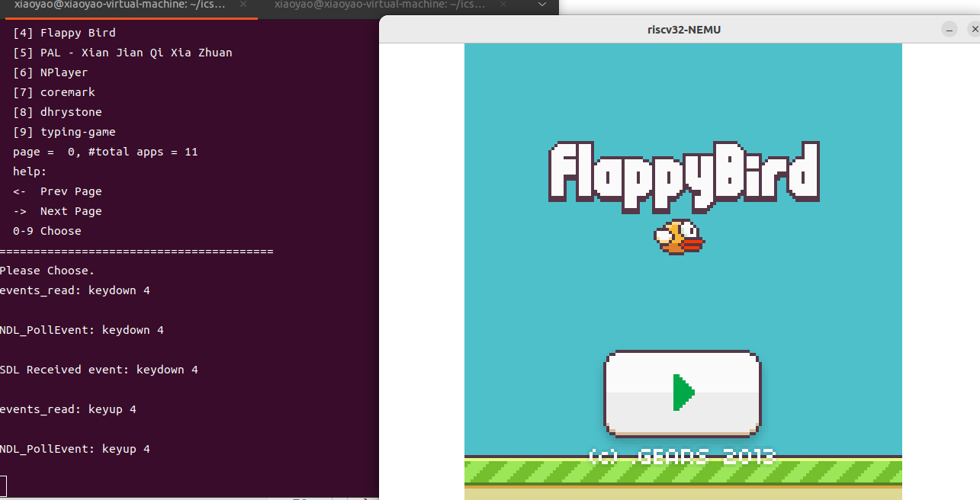
Task: Click "NDL_PollEvent: keyup 4" terminal line
Action: (75, 449)
